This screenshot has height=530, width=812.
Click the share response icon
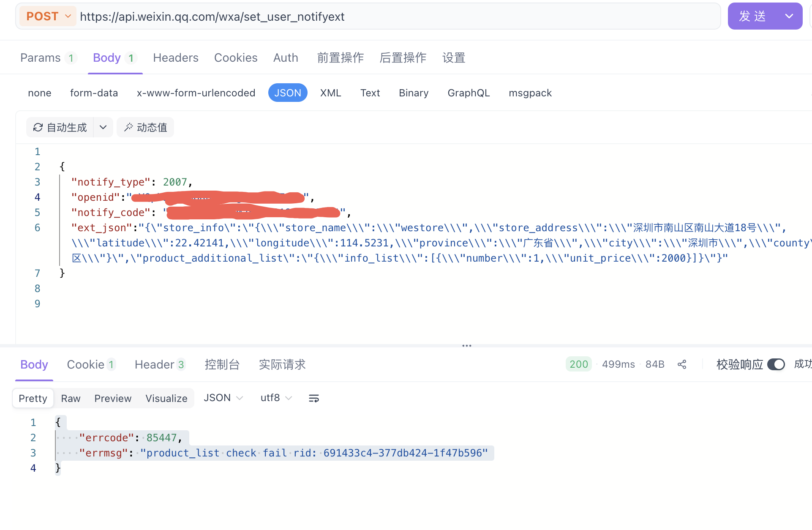(x=682, y=364)
